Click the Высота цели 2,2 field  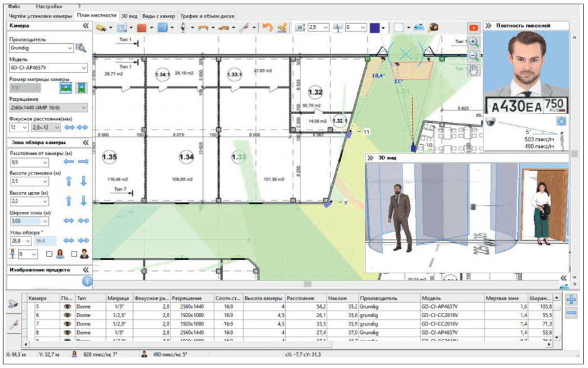coord(29,201)
